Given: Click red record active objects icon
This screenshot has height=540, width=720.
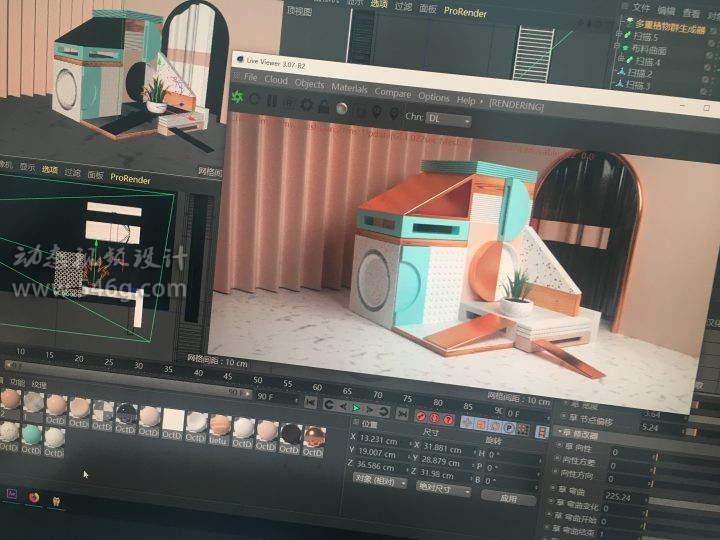Looking at the screenshot, I should tap(421, 416).
